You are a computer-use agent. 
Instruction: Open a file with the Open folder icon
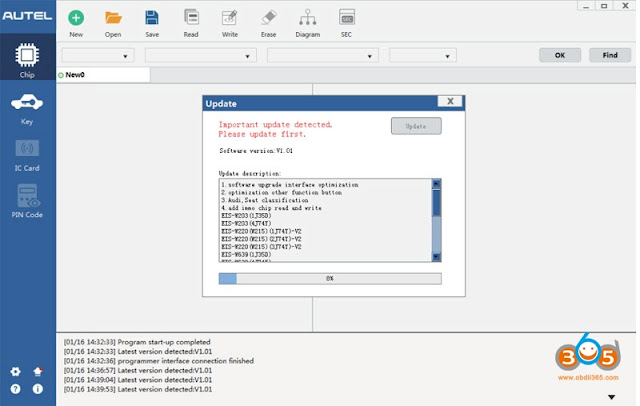tap(113, 18)
